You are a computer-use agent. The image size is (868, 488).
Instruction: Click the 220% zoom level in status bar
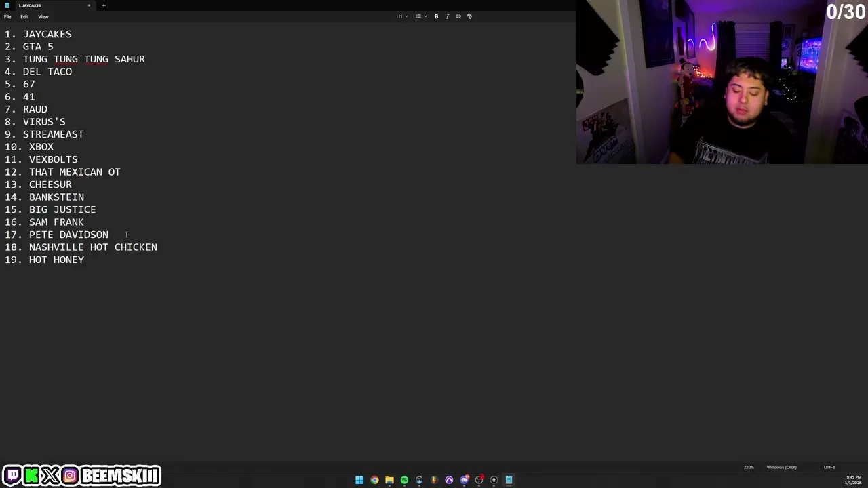[749, 467]
